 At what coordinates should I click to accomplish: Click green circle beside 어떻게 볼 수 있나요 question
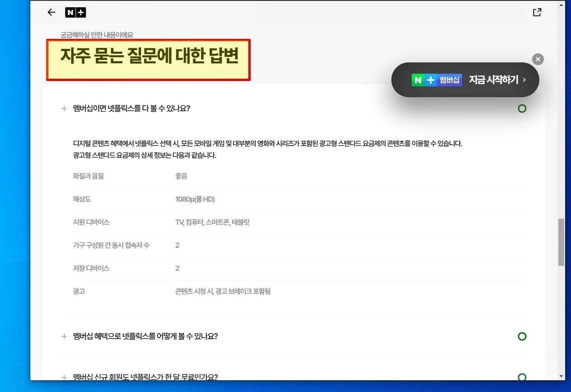pyautogui.click(x=522, y=336)
